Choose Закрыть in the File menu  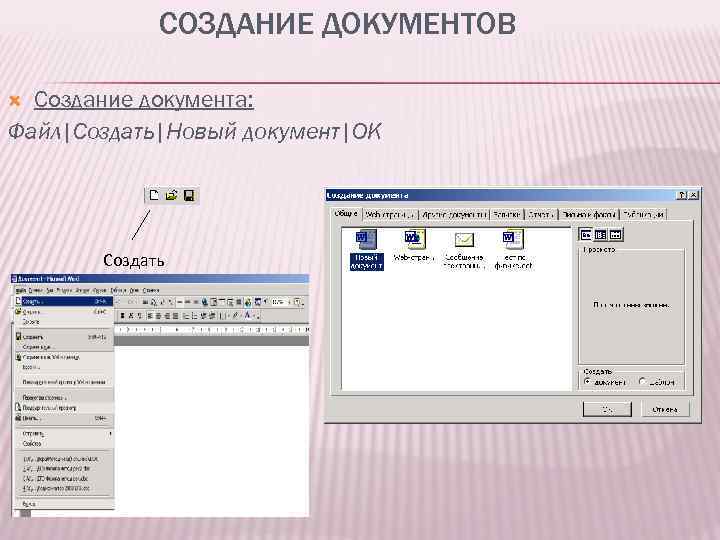pos(64,322)
